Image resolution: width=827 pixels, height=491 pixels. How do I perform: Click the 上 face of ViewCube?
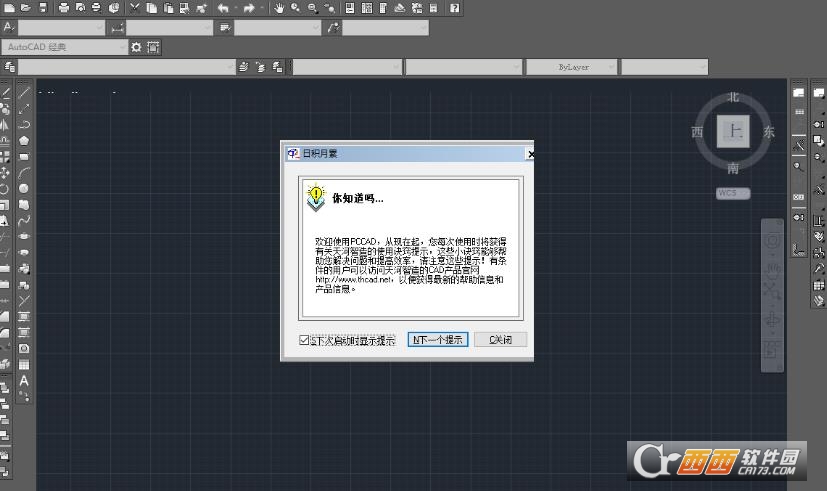733,131
